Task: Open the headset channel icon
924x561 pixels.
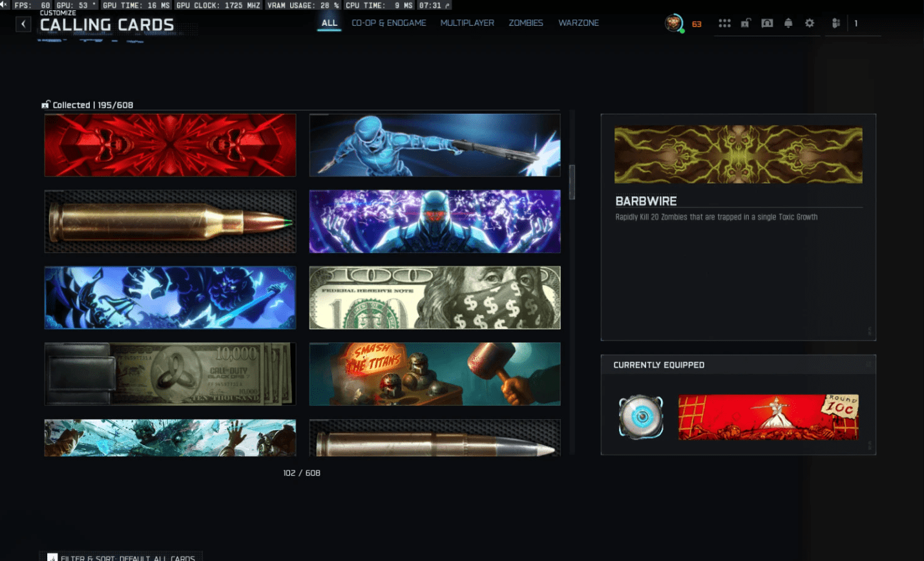Action: point(767,23)
